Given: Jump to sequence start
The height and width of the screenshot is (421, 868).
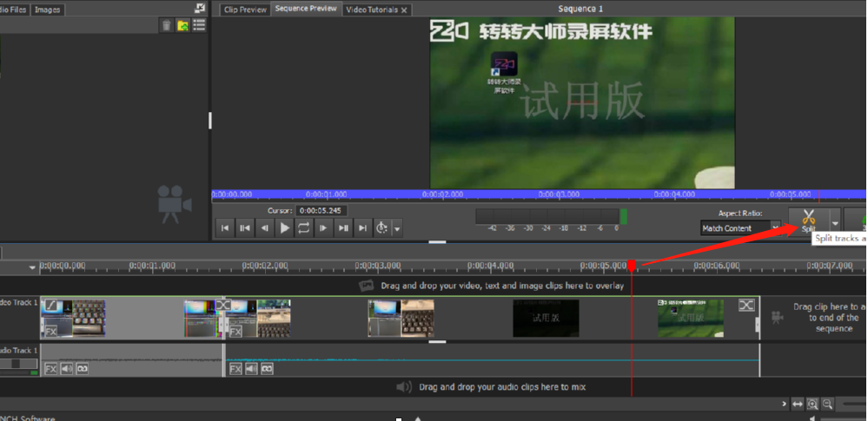Looking at the screenshot, I should coord(225,227).
